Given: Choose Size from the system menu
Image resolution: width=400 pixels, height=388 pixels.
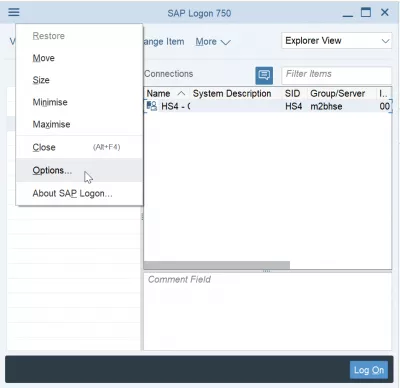Looking at the screenshot, I should click(x=79, y=80).
